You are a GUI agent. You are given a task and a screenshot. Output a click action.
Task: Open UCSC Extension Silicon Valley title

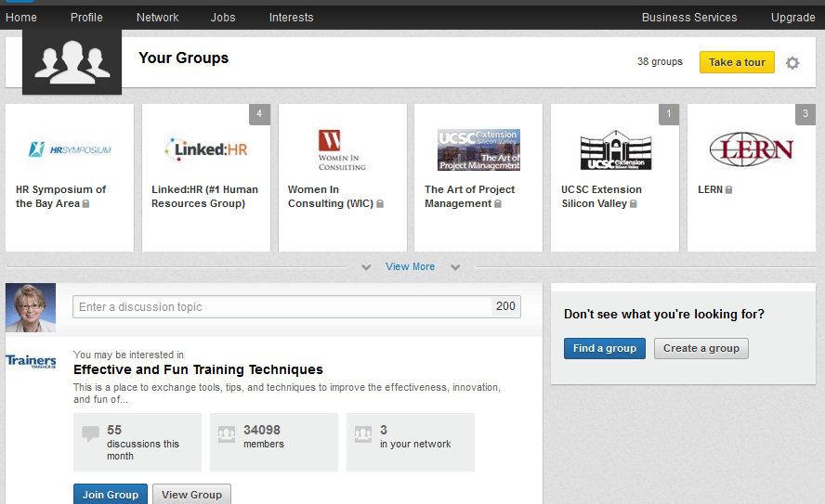click(601, 197)
